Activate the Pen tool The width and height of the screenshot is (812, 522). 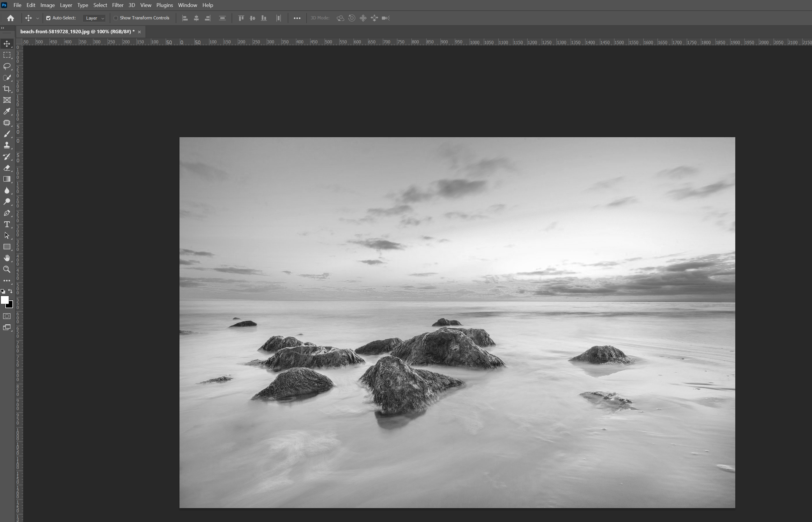click(x=7, y=213)
